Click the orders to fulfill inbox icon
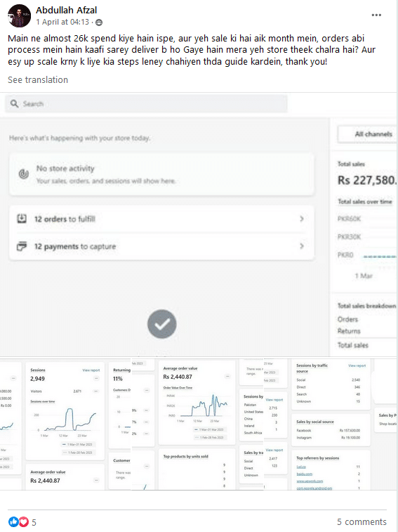 pyautogui.click(x=22, y=219)
